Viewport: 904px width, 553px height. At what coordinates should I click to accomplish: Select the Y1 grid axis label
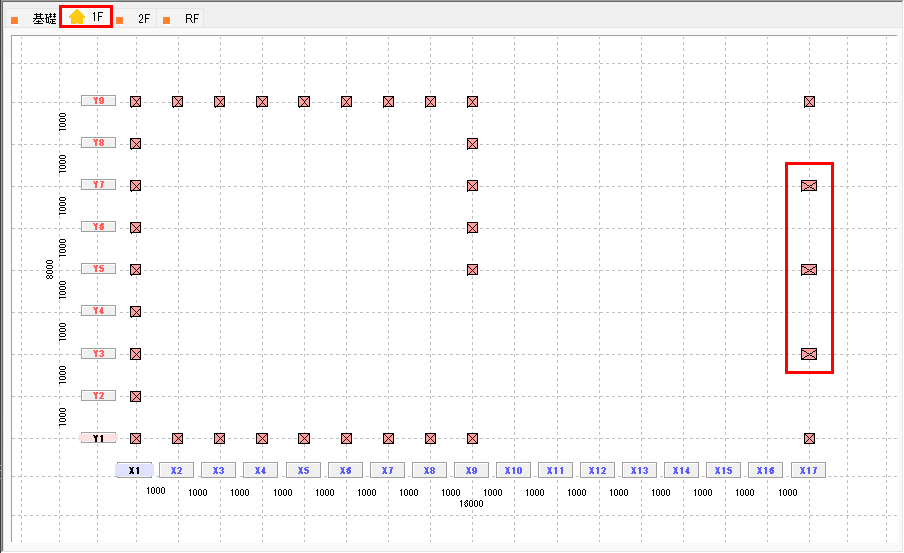(x=98, y=438)
